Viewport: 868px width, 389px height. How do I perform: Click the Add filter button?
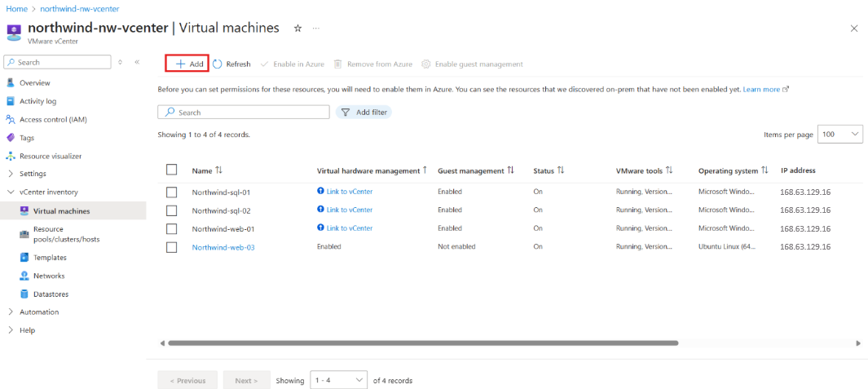pyautogui.click(x=364, y=112)
